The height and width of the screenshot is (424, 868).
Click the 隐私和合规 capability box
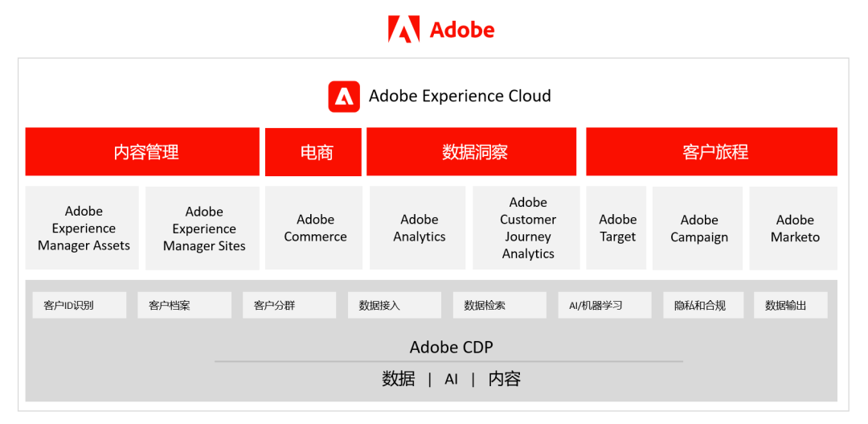coord(710,306)
